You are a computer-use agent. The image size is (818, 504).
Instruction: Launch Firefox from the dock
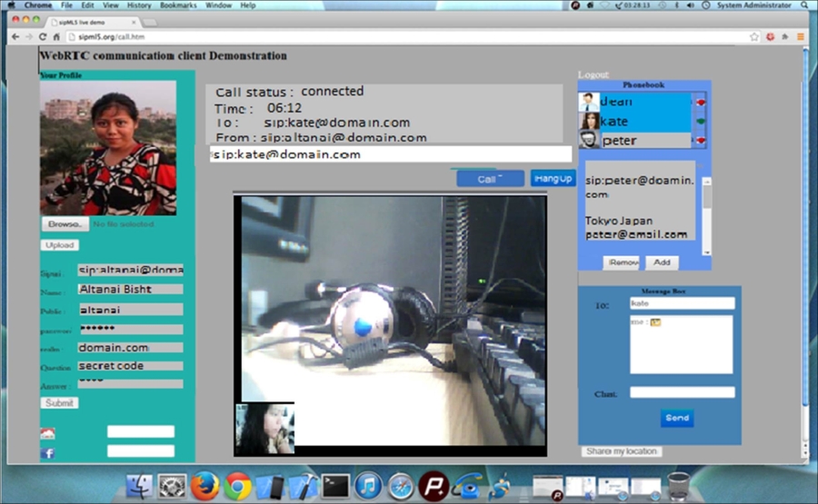(204, 486)
